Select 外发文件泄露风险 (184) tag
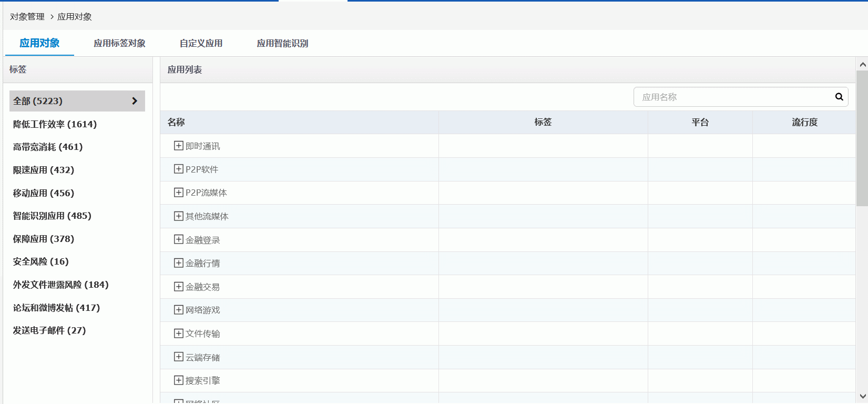The width and height of the screenshot is (868, 404). point(60,285)
